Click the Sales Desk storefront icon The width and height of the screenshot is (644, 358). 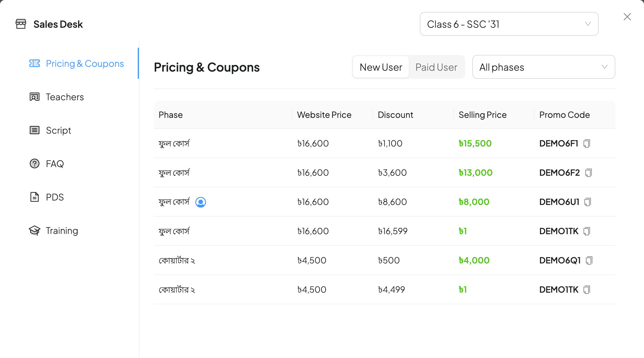pyautogui.click(x=21, y=24)
